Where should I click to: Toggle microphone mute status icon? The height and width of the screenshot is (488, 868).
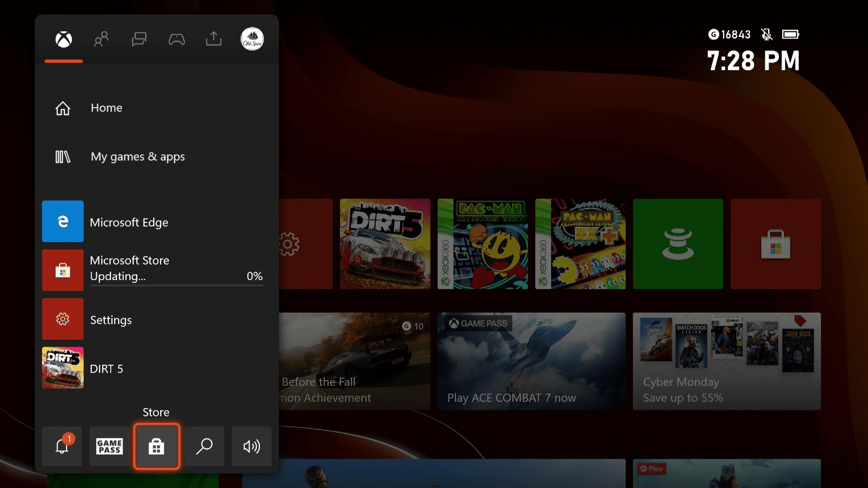click(x=766, y=34)
